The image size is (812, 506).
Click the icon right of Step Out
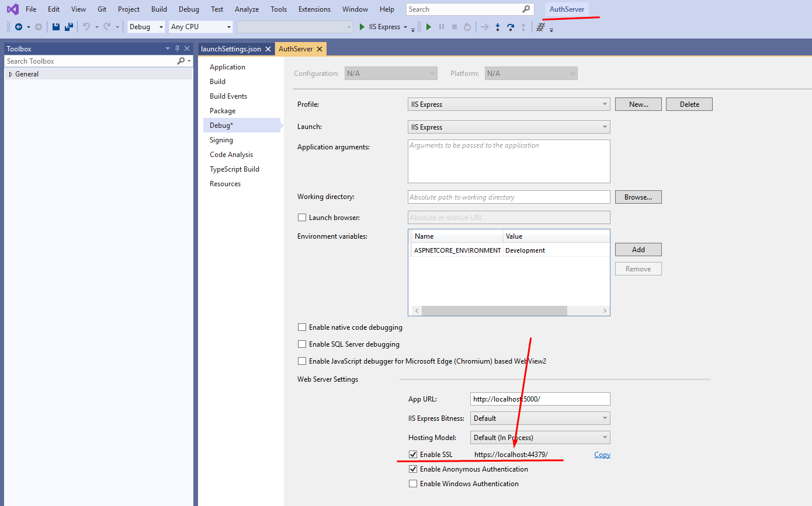tap(541, 27)
